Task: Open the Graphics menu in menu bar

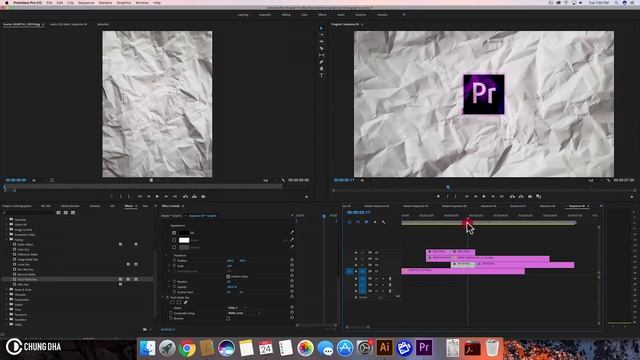Action: click(x=124, y=2)
